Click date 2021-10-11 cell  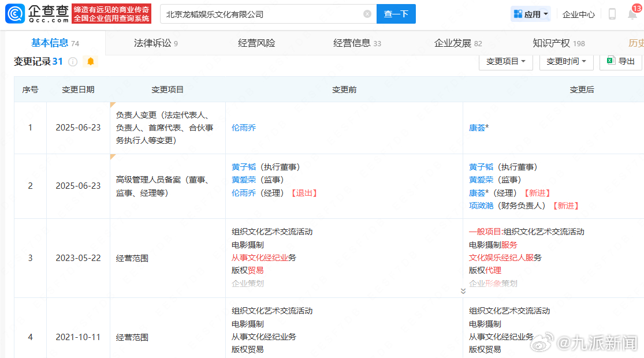[78, 337]
